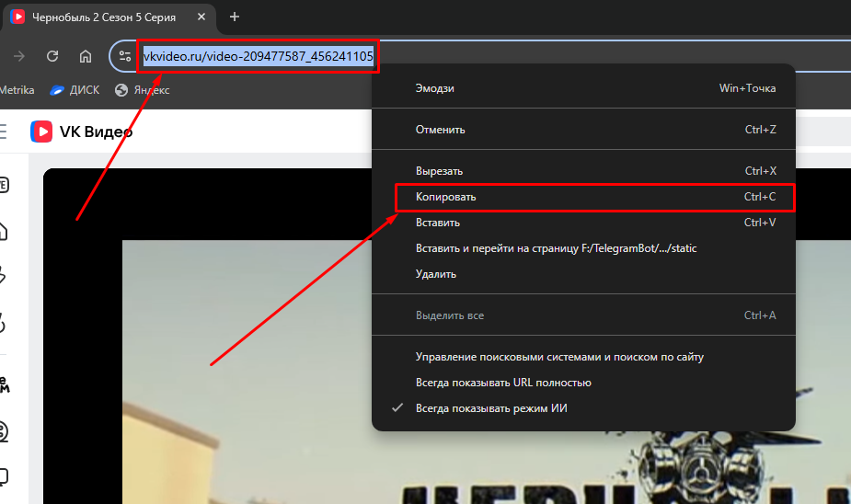Click the browser Home icon
This screenshot has height=504, width=851.
pos(86,56)
